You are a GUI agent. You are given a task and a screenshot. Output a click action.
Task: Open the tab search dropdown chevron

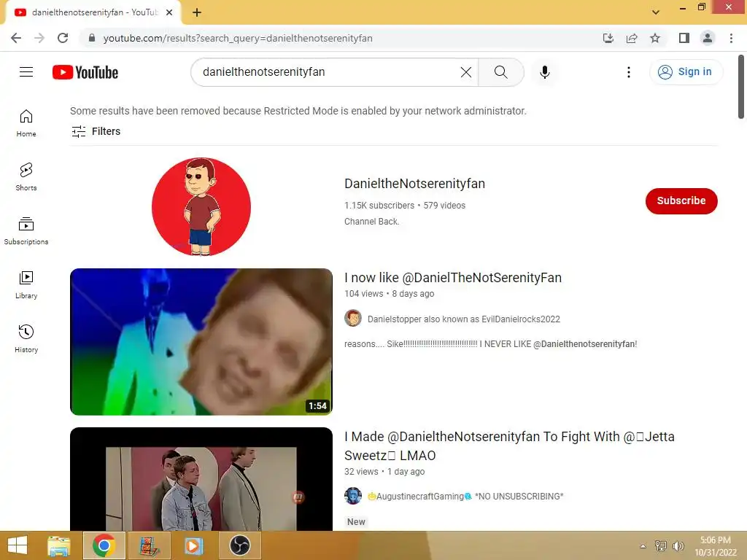click(656, 12)
